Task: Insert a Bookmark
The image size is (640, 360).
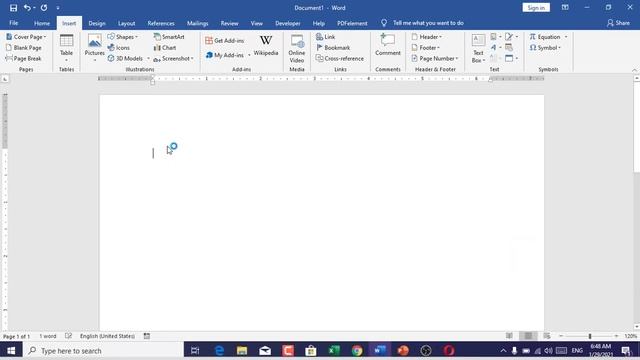Action: tap(333, 48)
